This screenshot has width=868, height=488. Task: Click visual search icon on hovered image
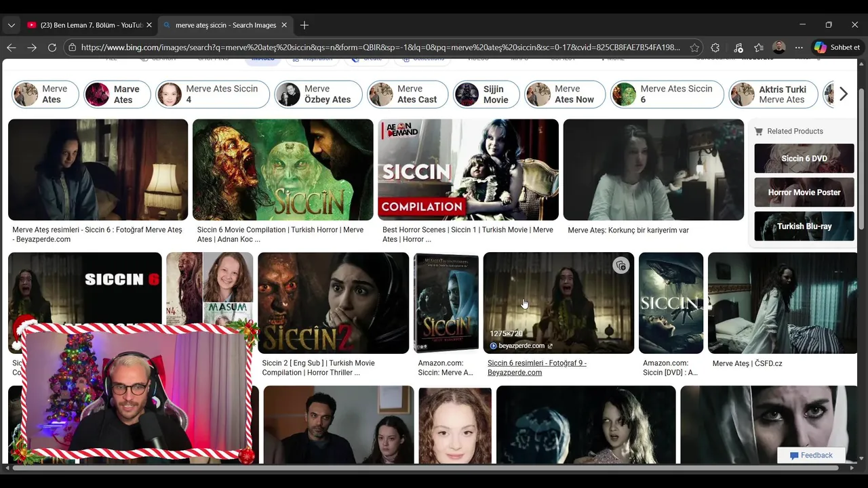(620, 266)
